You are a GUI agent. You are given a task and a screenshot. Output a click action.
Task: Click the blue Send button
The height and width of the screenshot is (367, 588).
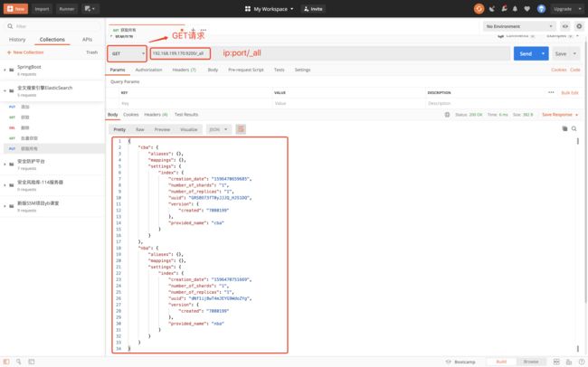(526, 53)
